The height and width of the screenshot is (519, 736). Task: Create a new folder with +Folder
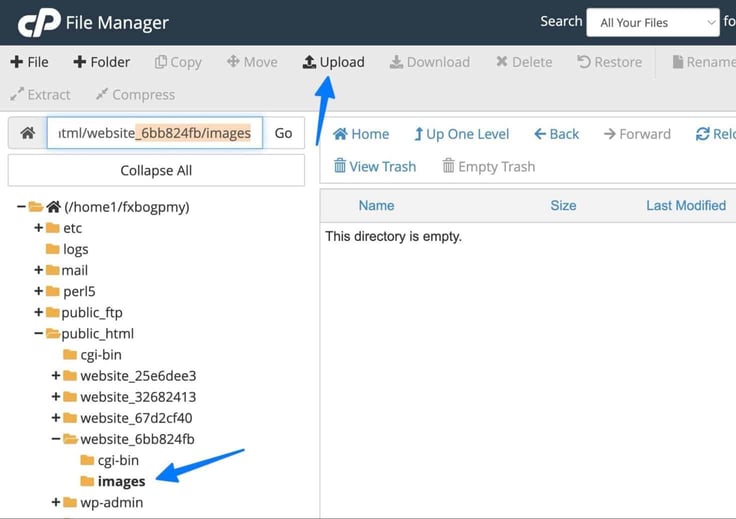pos(101,62)
